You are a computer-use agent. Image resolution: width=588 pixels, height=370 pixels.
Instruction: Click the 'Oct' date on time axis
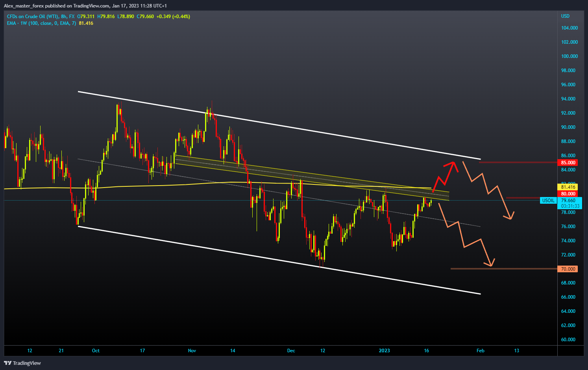click(96, 351)
